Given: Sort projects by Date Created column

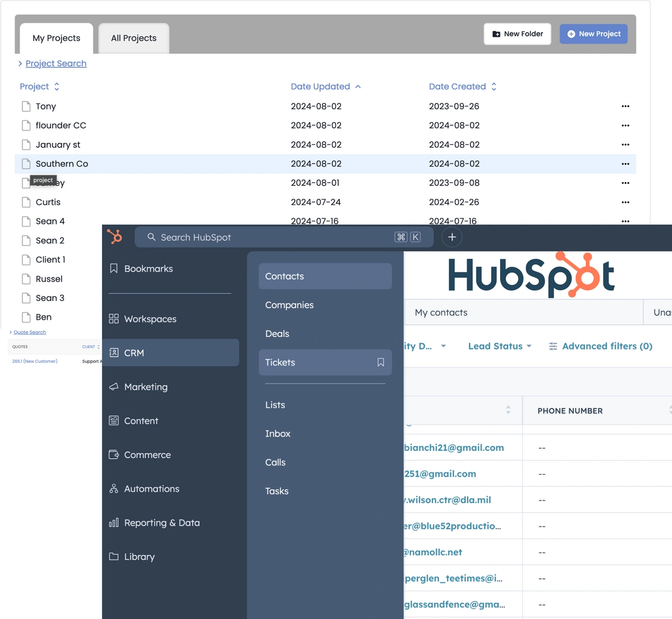Looking at the screenshot, I should (x=463, y=86).
